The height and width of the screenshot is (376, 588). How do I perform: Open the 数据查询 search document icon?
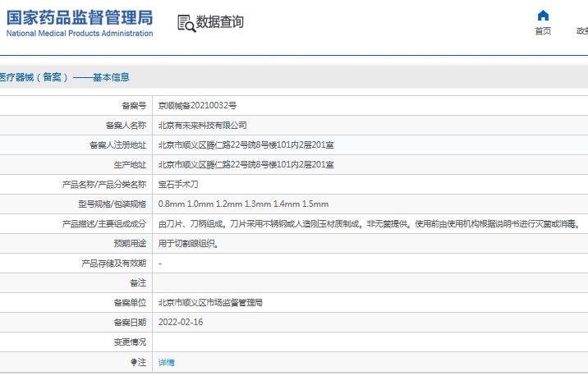[x=186, y=23]
